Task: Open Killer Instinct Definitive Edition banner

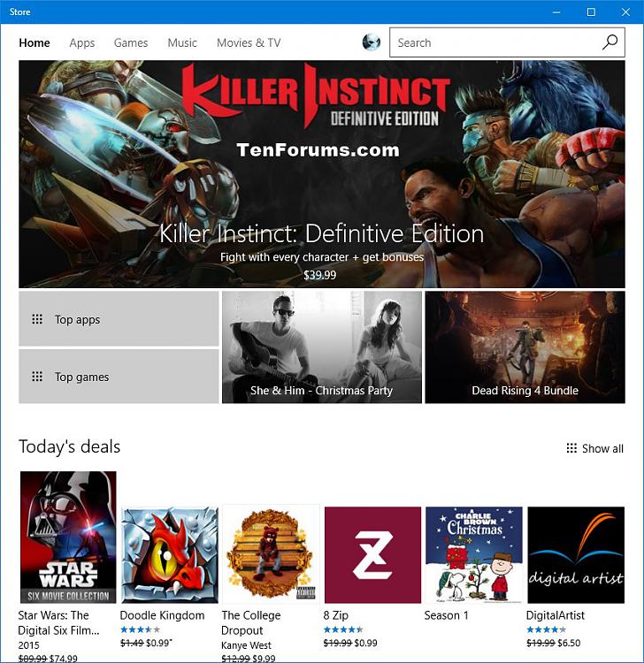Action: (x=322, y=174)
